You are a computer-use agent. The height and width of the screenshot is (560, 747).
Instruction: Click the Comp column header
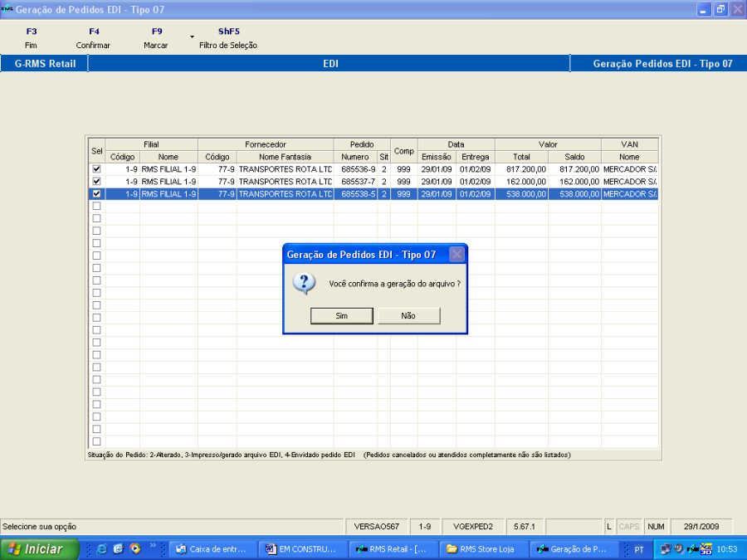coord(404,151)
